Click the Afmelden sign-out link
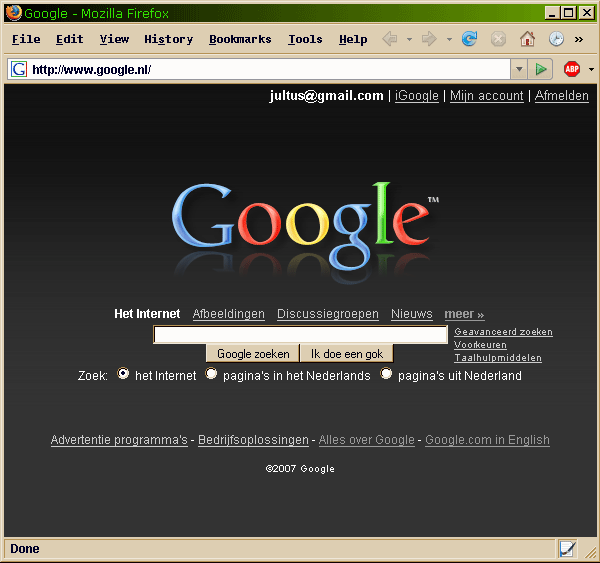 click(561, 95)
